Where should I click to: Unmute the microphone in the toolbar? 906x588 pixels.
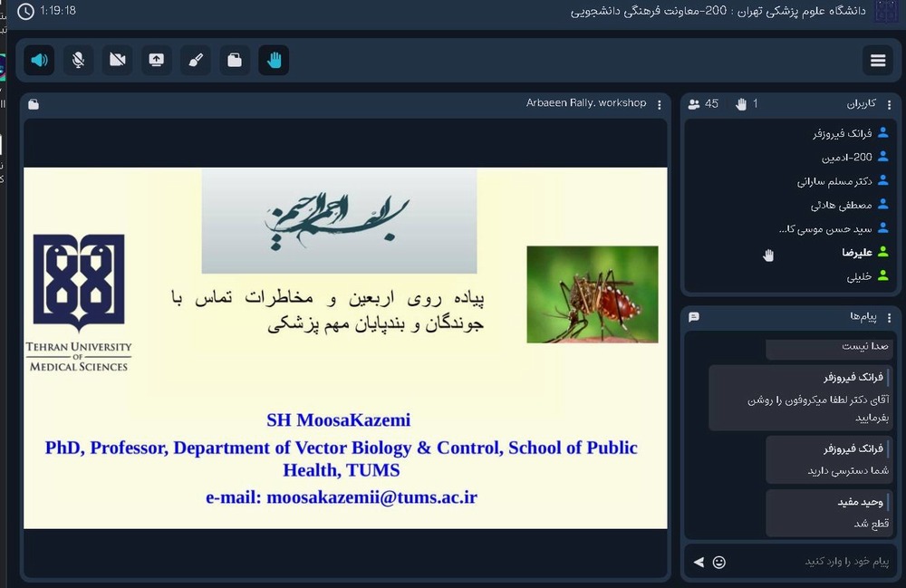tap(78, 60)
